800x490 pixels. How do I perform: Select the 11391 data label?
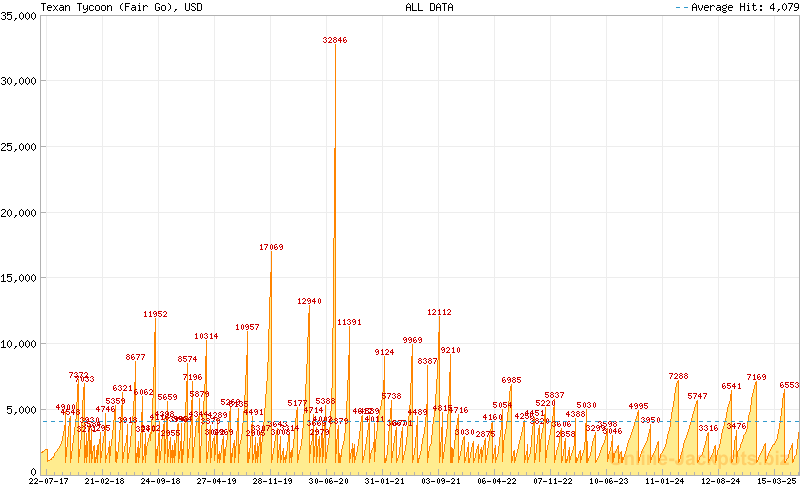tap(349, 322)
